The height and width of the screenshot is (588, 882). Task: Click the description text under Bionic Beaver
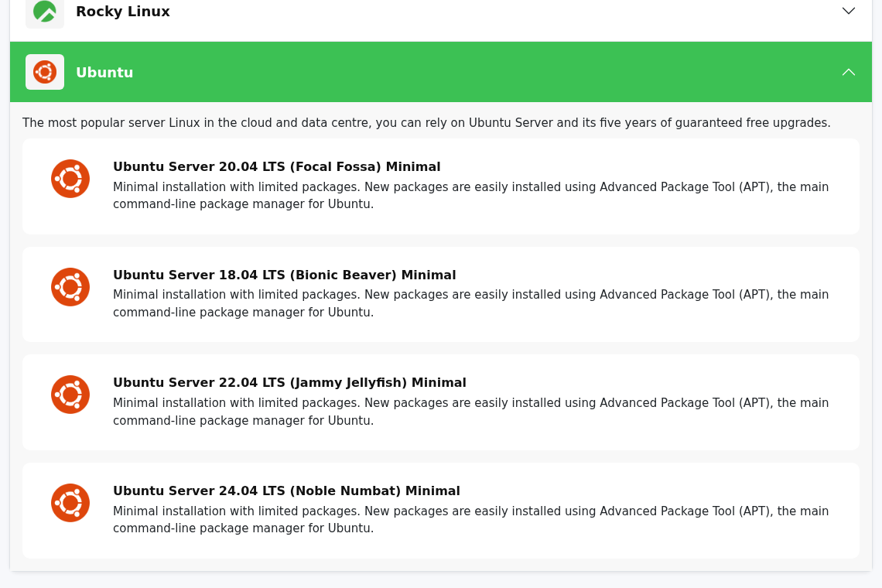click(471, 303)
